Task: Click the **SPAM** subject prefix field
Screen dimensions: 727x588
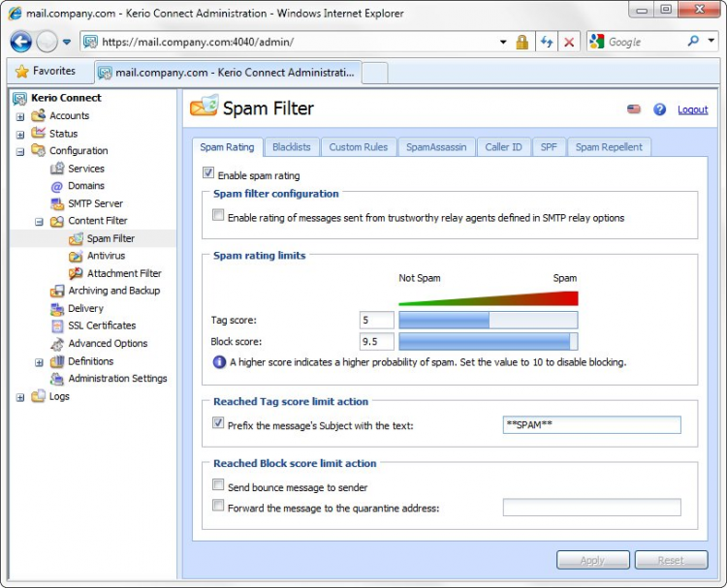Action: tap(591, 424)
